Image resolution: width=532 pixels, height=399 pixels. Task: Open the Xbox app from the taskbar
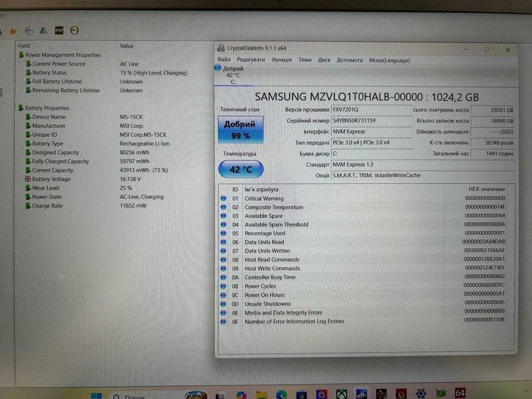point(342,394)
